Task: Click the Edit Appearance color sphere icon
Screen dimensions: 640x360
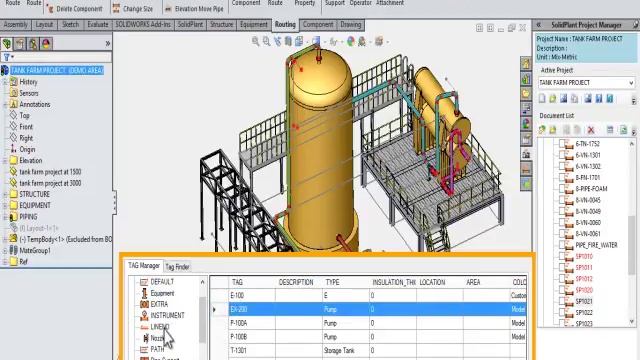Action: [x=351, y=41]
